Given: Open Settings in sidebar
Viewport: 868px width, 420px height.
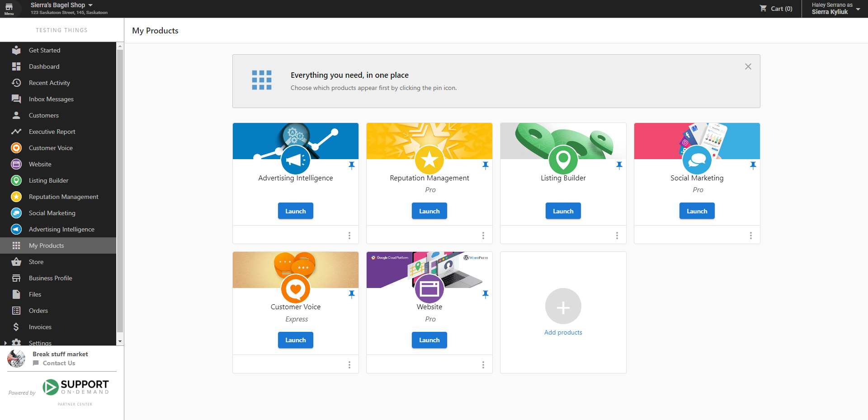Looking at the screenshot, I should click(58, 342).
